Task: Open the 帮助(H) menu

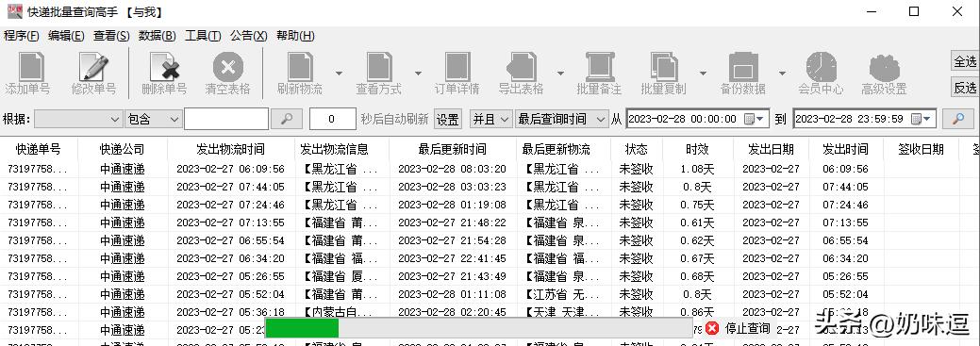Action: (x=295, y=36)
